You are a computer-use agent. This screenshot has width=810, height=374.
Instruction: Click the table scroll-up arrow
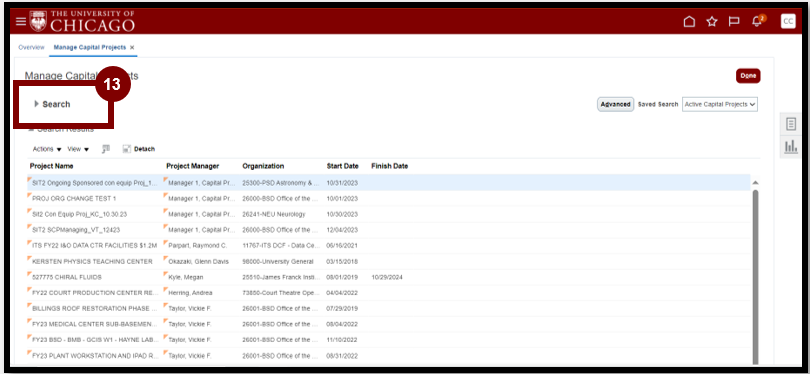click(755, 183)
